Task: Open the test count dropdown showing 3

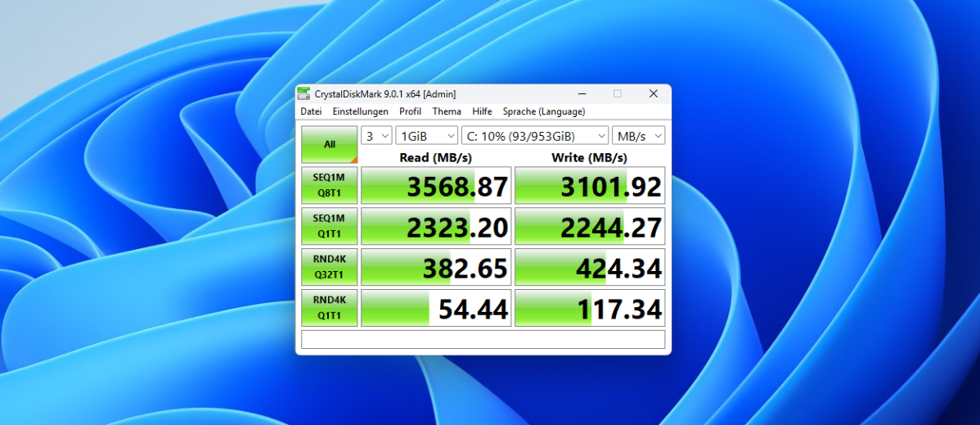Action: click(376, 136)
